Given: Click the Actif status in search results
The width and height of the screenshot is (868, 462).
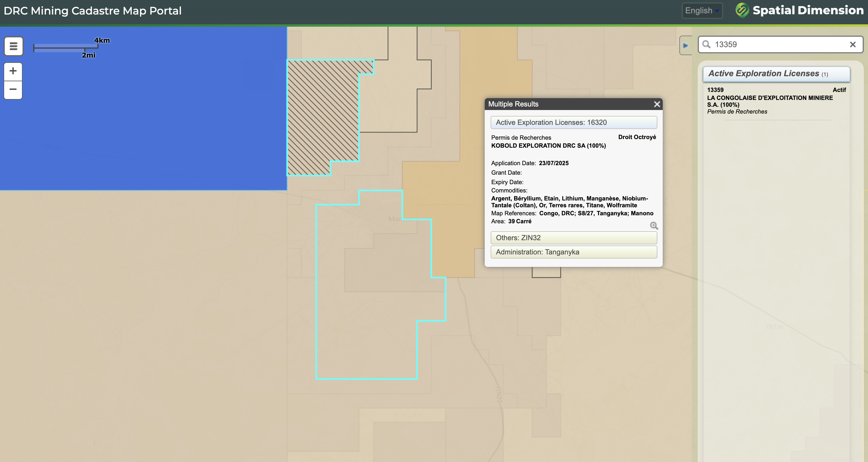Looking at the screenshot, I should tap(839, 90).
